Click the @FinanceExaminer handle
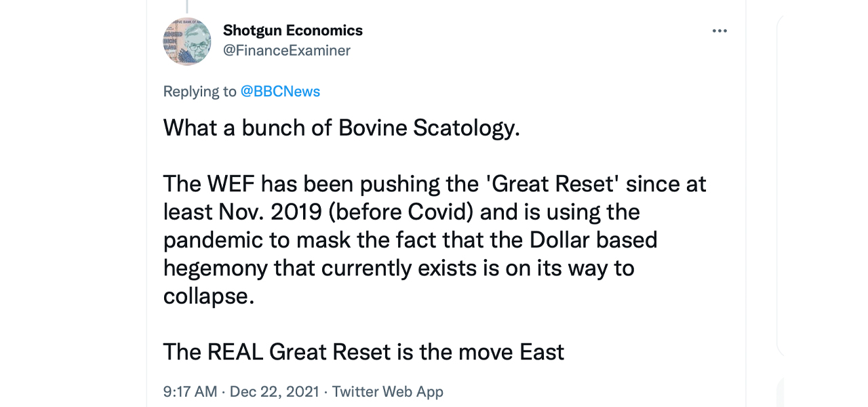The image size is (868, 407). click(286, 51)
